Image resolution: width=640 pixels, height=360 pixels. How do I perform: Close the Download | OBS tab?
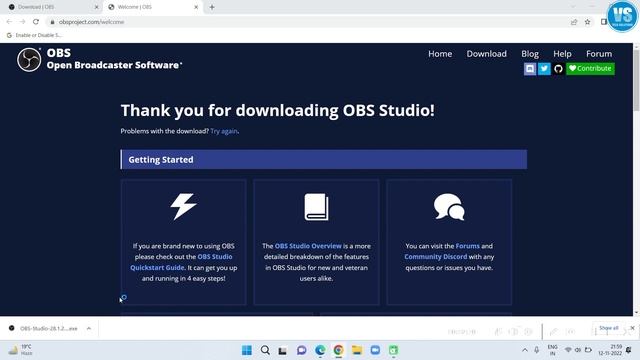coord(96,7)
